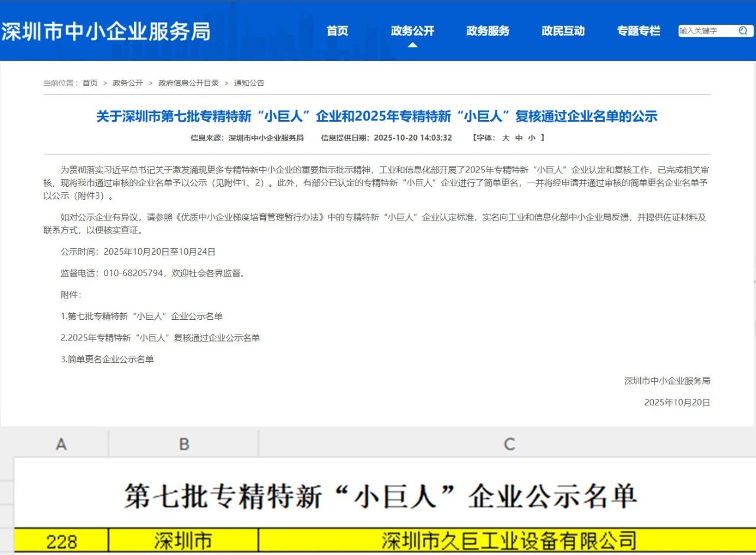Viewport: 756px width, 555px height.
Task: Open attachment 3 简单更名企业公示名单
Action: point(107,359)
